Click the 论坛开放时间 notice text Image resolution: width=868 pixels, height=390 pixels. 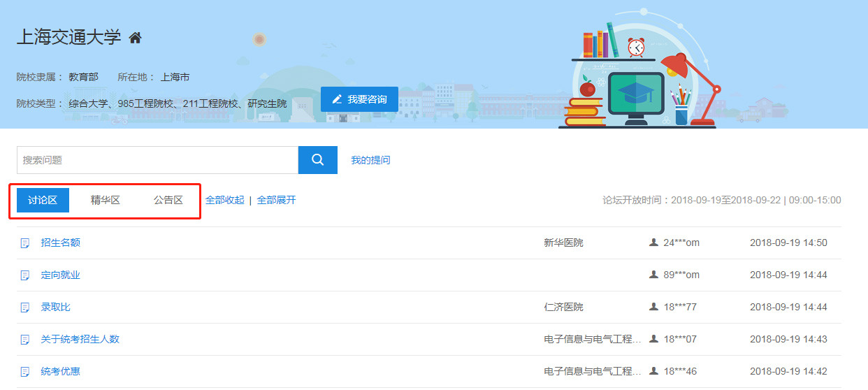pos(722,200)
